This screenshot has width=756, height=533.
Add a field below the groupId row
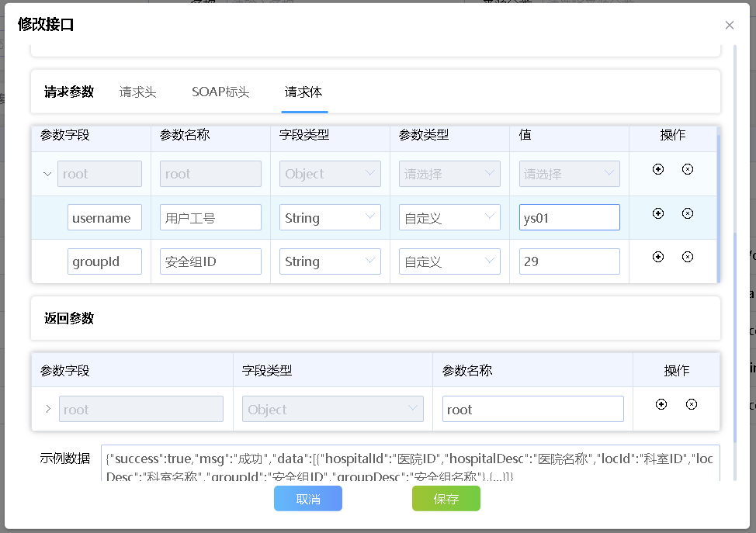[x=658, y=257]
